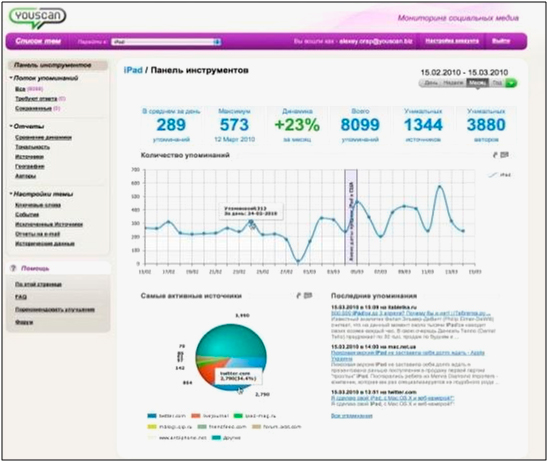Click the +23% dynamics value
549x462 pixels.
tap(297, 125)
